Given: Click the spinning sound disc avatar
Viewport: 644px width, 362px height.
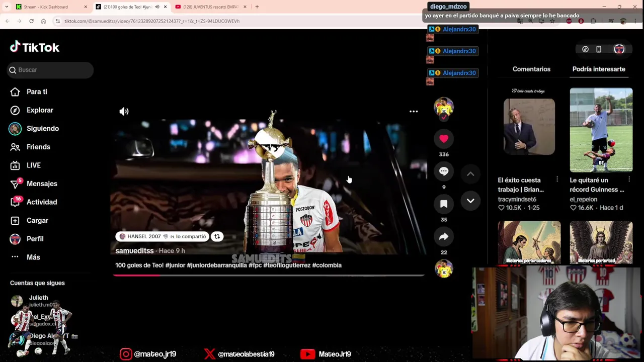Looking at the screenshot, I should click(444, 268).
